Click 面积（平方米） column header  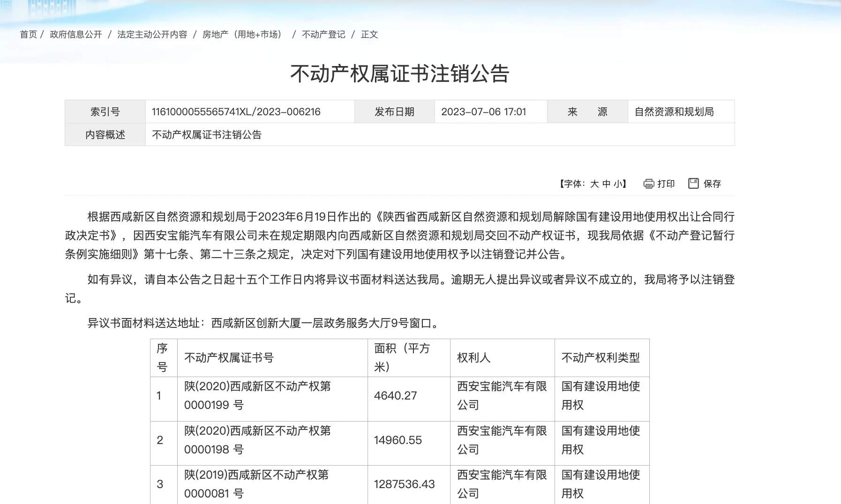coord(409,358)
